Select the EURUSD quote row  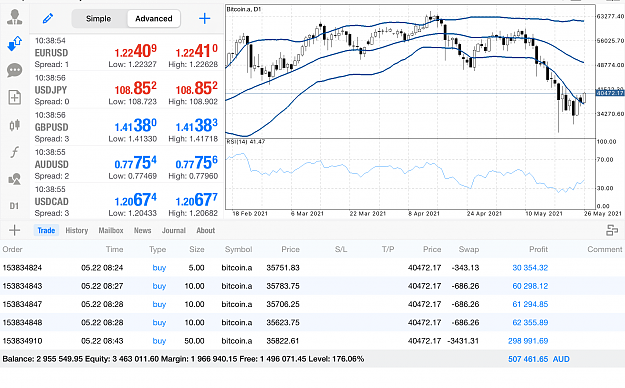[127, 52]
